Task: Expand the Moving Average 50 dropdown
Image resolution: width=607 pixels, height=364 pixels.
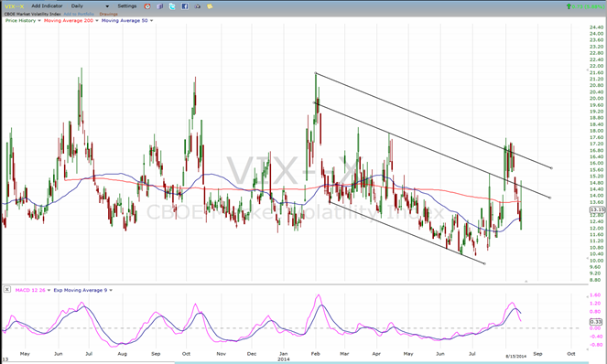Action: coord(151,20)
